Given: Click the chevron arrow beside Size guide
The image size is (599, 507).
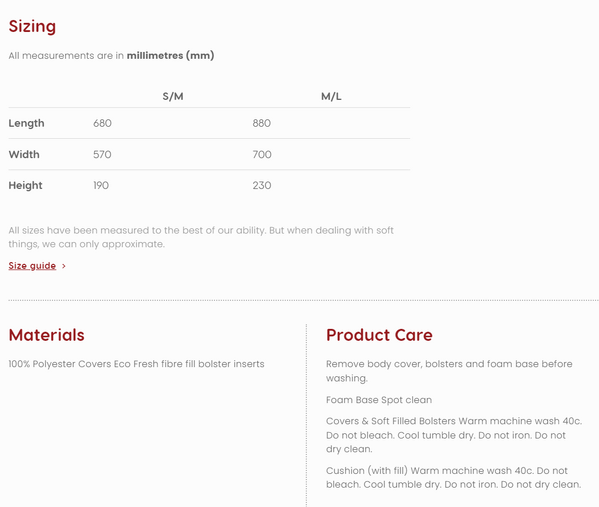Looking at the screenshot, I should coord(64,266).
